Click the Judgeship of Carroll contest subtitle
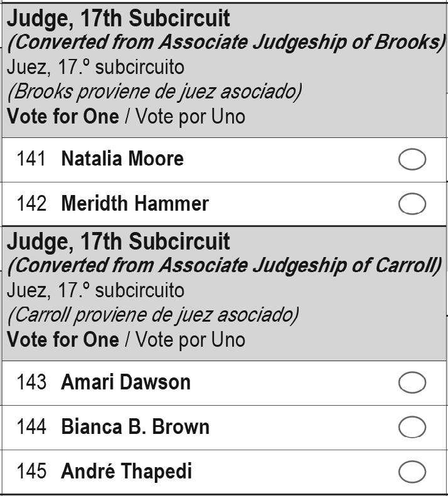448x496 pixels. [225, 265]
